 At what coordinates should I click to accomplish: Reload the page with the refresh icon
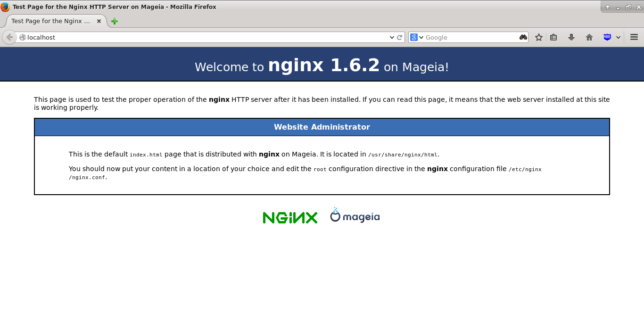(400, 37)
